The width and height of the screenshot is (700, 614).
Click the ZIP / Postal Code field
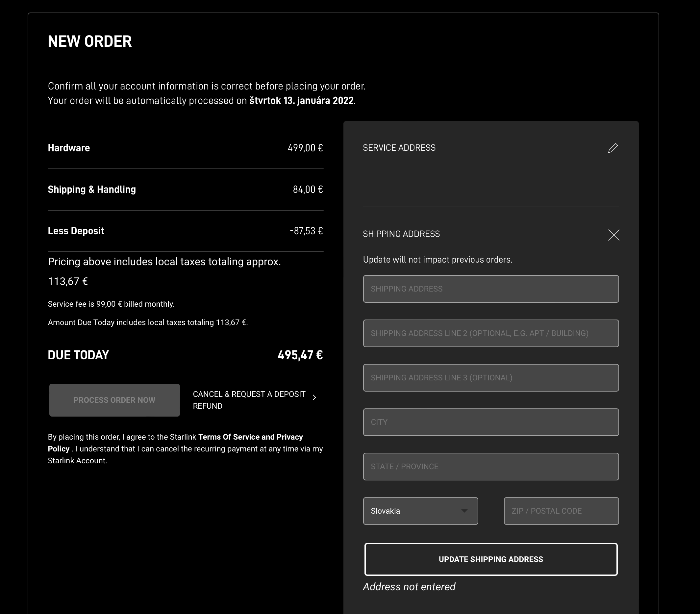561,511
